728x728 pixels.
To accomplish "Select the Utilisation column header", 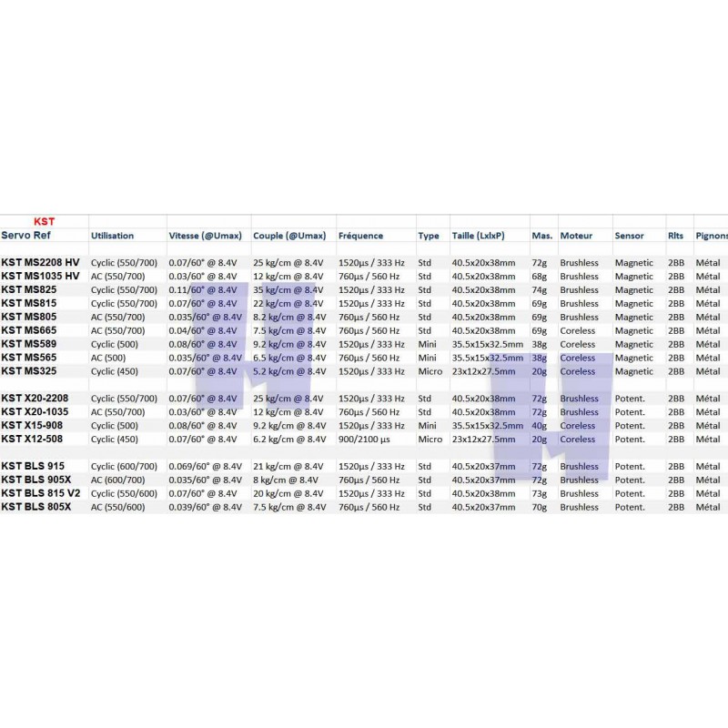I will pyautogui.click(x=112, y=236).
